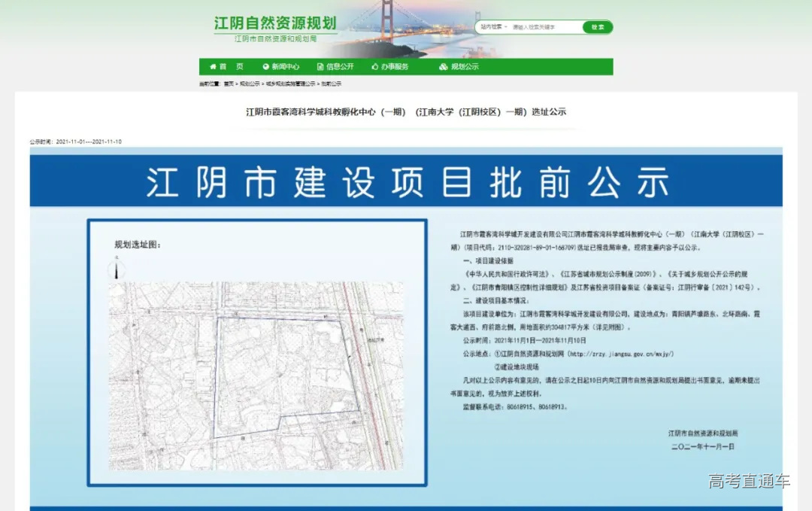
Task: Click the home icon beside 首页
Action: coord(214,66)
